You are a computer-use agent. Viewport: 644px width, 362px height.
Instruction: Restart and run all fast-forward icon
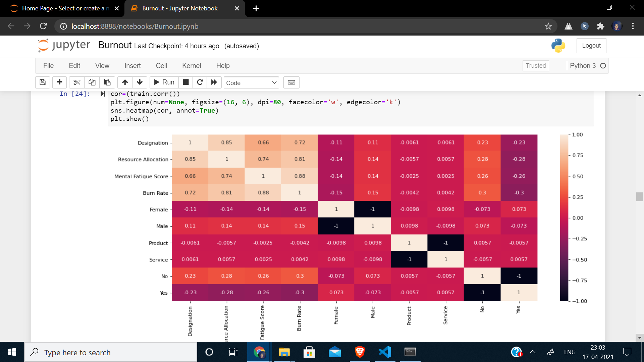(214, 82)
